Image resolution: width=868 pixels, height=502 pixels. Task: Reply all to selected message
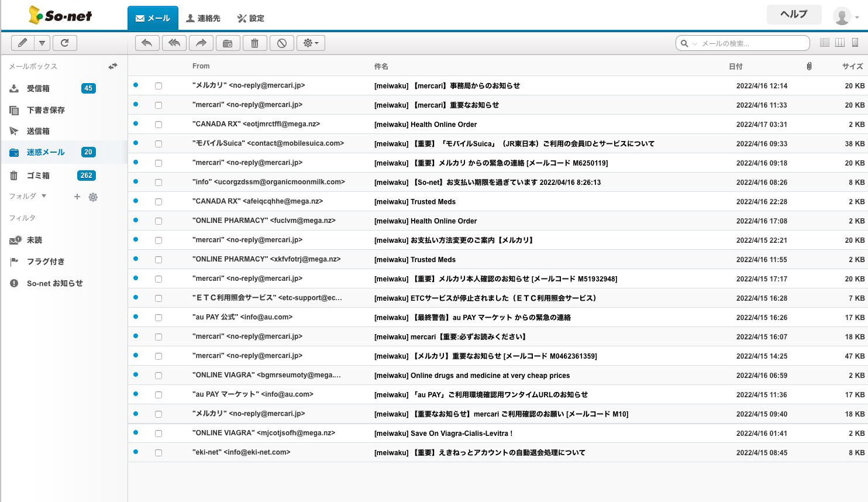pyautogui.click(x=174, y=43)
